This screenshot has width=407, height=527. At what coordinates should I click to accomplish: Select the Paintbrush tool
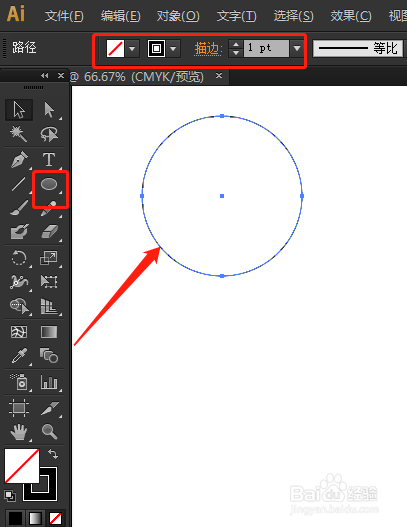[x=19, y=208]
